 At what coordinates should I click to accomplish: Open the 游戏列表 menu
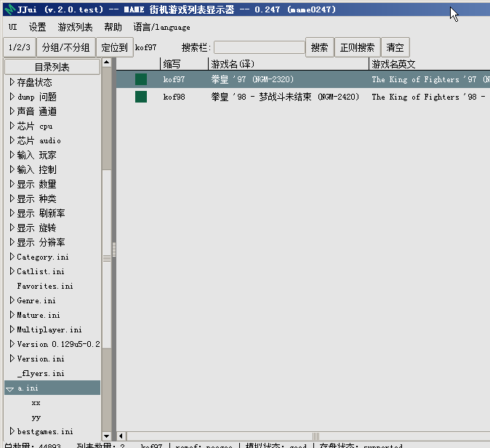(76, 27)
